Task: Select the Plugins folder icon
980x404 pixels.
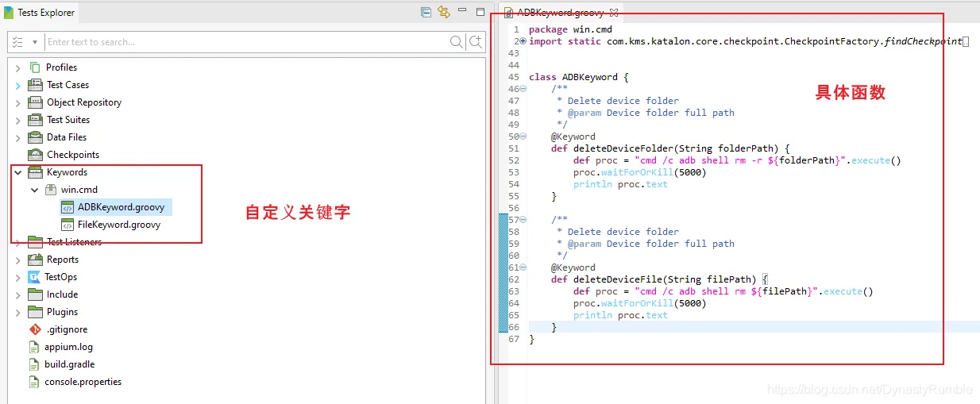Action: point(35,312)
